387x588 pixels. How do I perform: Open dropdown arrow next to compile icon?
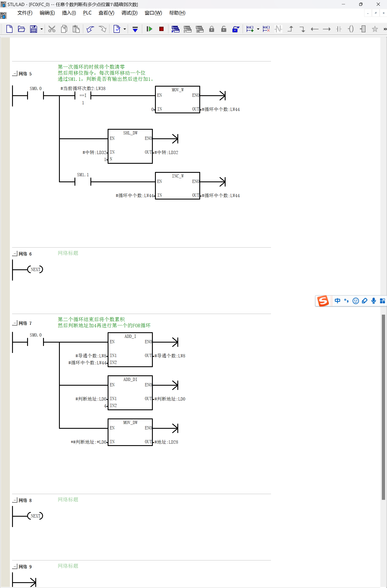click(x=125, y=29)
